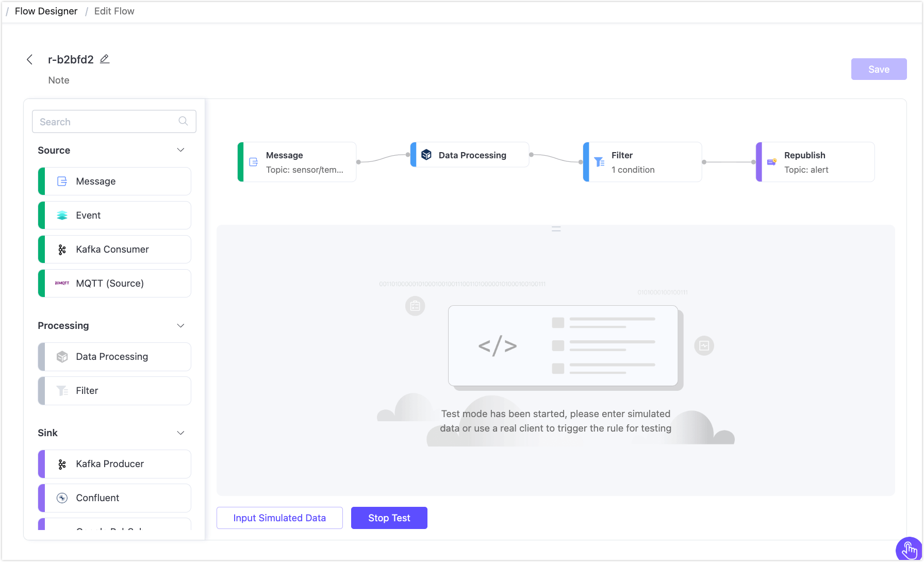This screenshot has height=562, width=924.
Task: Click the Republish node icon on canvas
Action: [772, 162]
